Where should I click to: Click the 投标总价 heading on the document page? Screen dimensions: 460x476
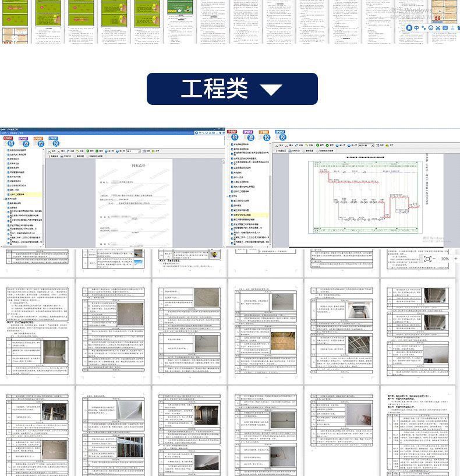139,165
